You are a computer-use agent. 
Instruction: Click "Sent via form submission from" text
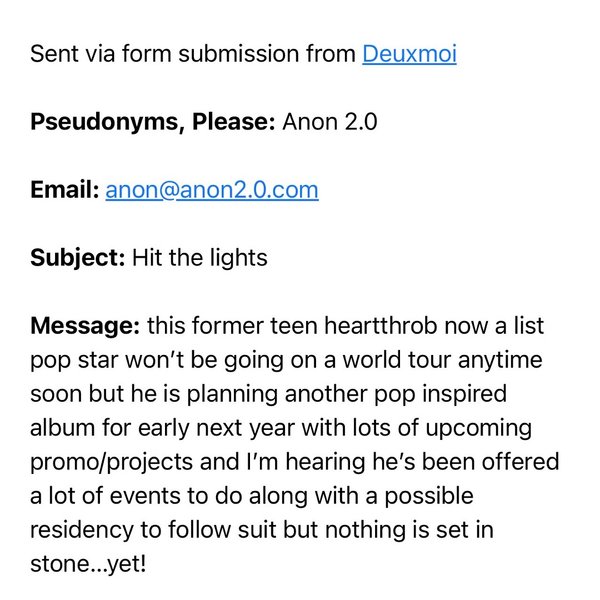194,54
